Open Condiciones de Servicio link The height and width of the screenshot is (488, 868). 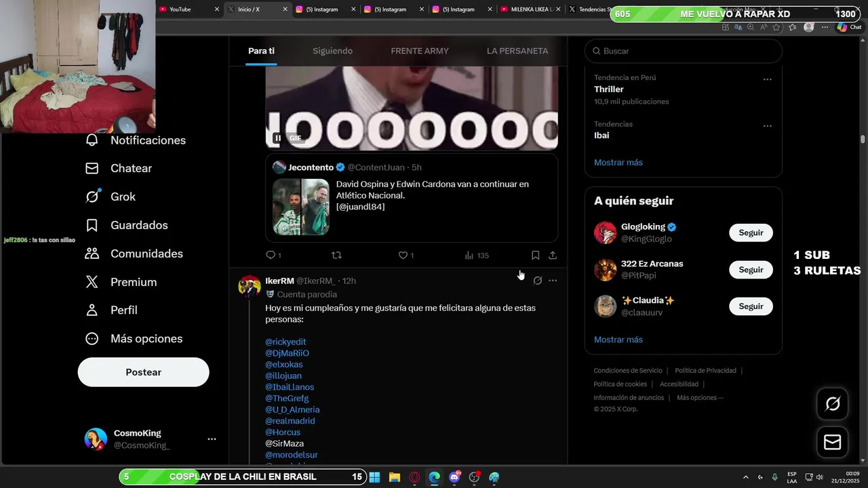628,371
